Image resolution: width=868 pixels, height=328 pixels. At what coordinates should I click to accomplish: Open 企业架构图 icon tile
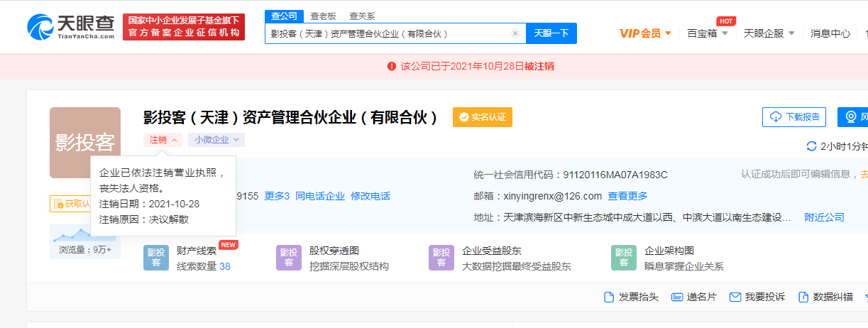click(x=624, y=258)
